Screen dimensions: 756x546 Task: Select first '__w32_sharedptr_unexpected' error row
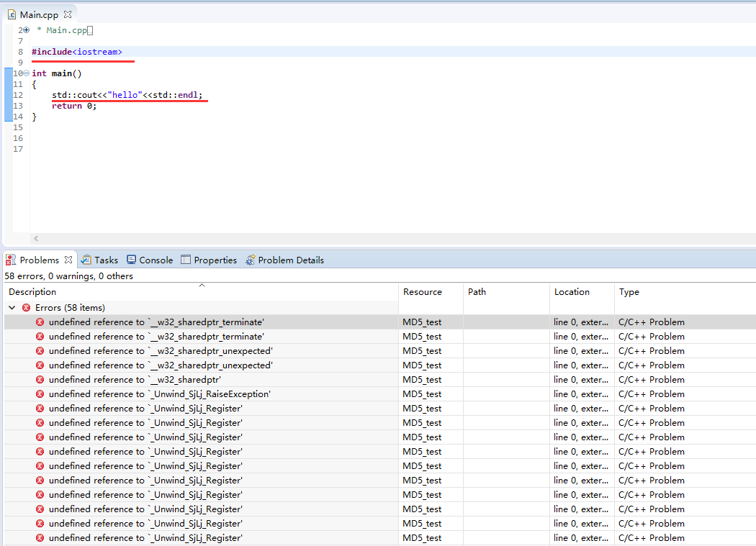380,351
